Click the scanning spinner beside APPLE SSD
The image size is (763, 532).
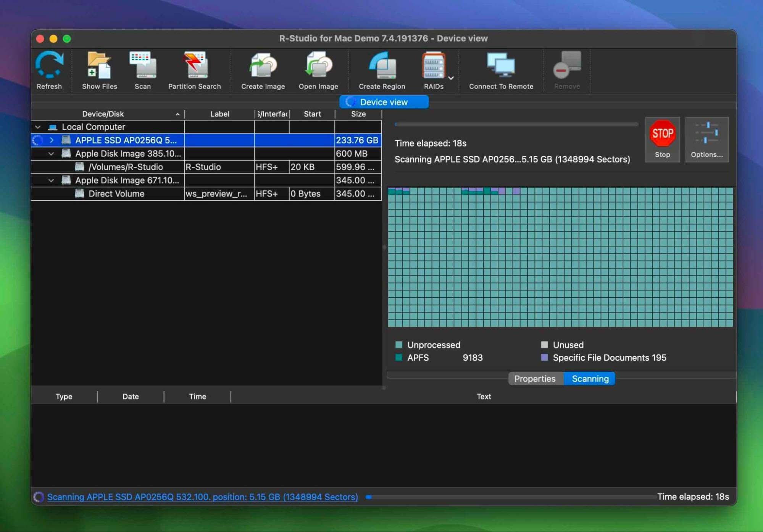click(x=37, y=140)
